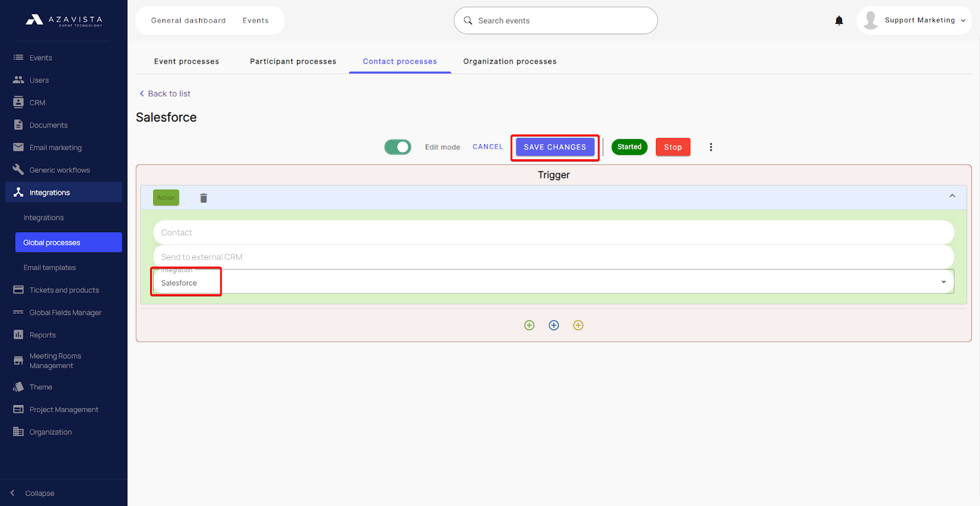Image resolution: width=980 pixels, height=506 pixels.
Task: Switch to Event processes tab
Action: tap(186, 61)
